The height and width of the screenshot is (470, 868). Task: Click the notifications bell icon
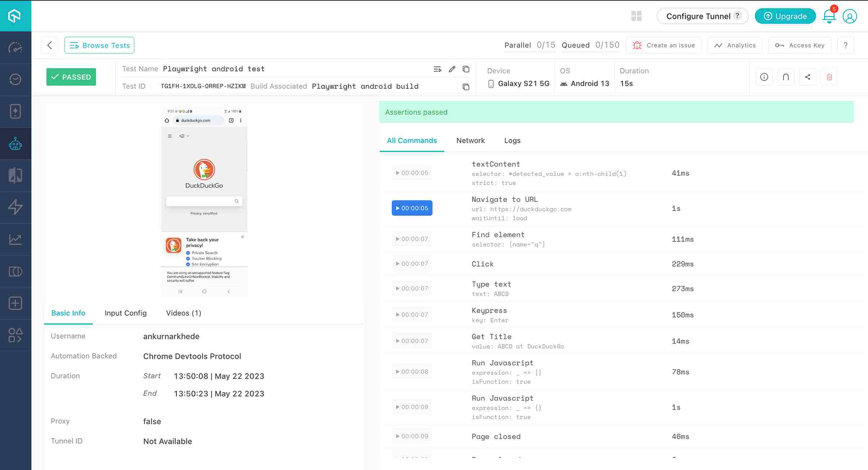(x=829, y=16)
